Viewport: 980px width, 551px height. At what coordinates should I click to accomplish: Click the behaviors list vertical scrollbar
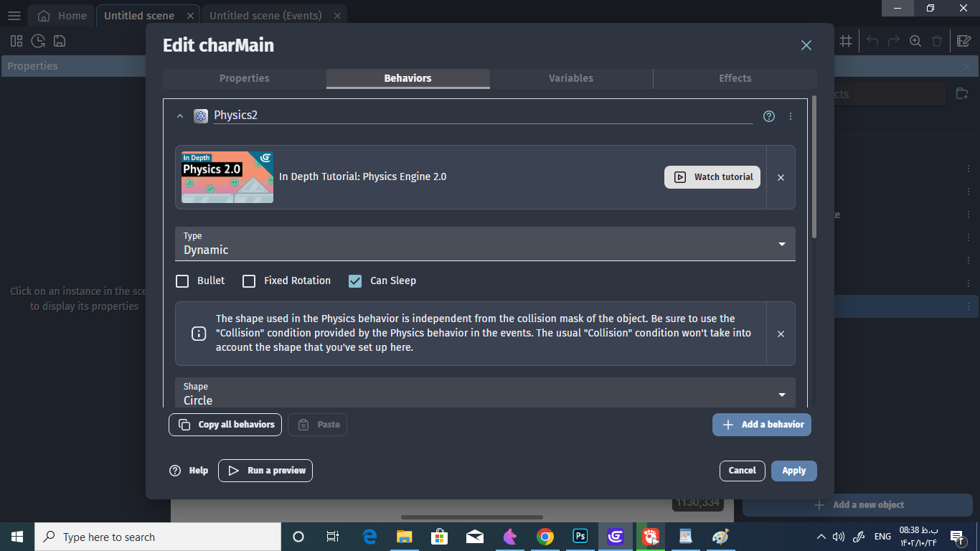814,166
